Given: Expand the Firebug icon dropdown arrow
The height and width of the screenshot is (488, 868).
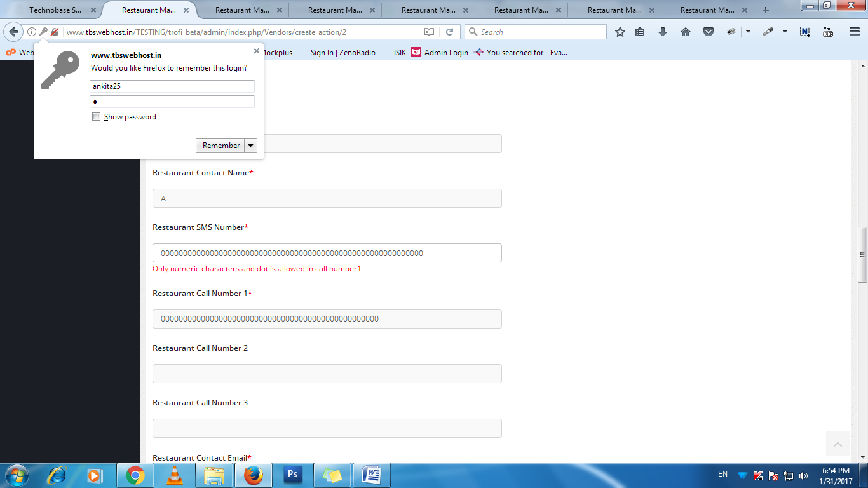Looking at the screenshot, I should tap(748, 32).
